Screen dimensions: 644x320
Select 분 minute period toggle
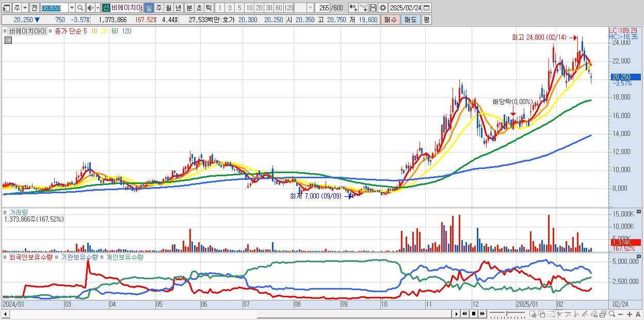coord(189,8)
